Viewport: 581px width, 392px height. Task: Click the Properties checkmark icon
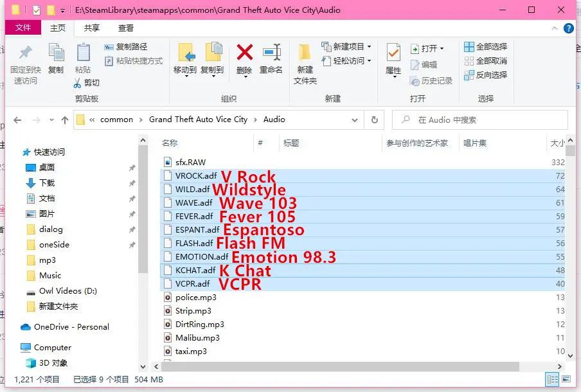coord(393,52)
